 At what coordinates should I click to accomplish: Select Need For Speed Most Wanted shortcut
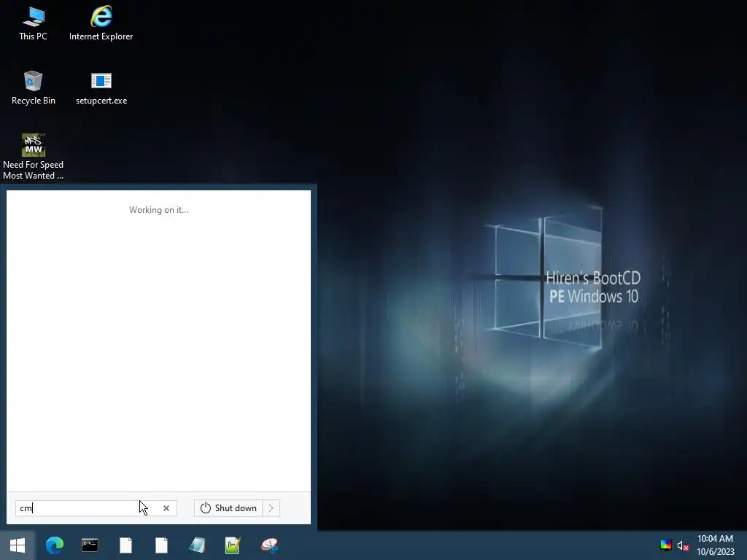point(33,157)
